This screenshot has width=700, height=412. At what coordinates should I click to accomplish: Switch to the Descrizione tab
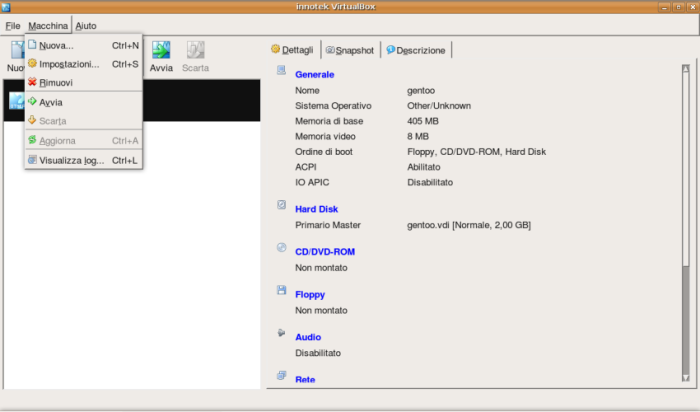416,50
